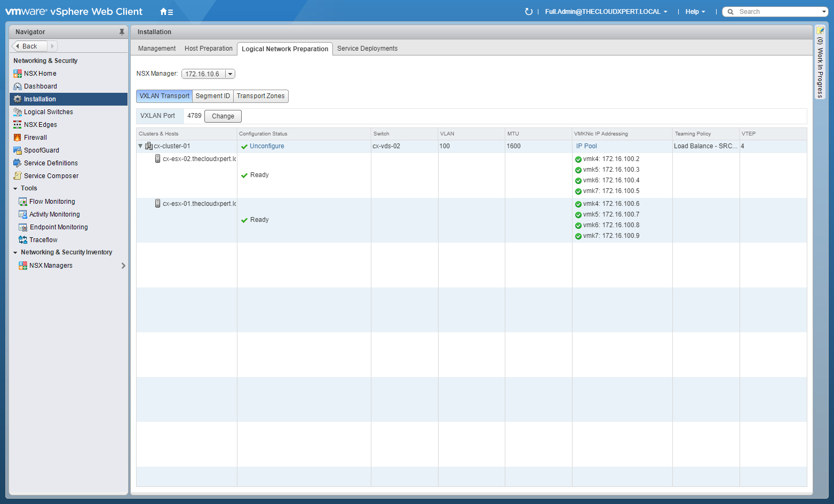
Task: Collapse the cx-cluster-01 tree row
Action: coord(140,146)
